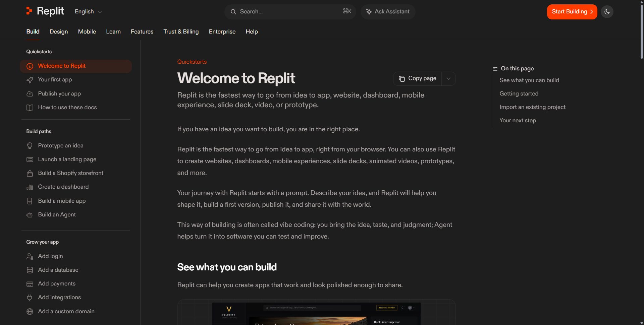Expand the Copy page options chevron

pos(448,79)
